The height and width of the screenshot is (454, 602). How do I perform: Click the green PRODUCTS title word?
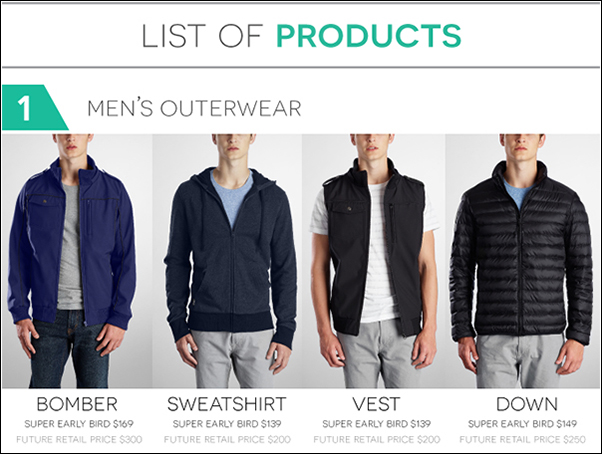pos(369,36)
